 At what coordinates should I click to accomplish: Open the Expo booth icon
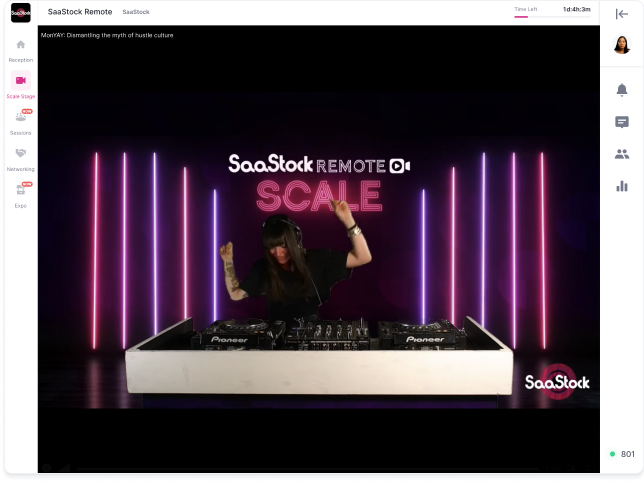pos(20,190)
